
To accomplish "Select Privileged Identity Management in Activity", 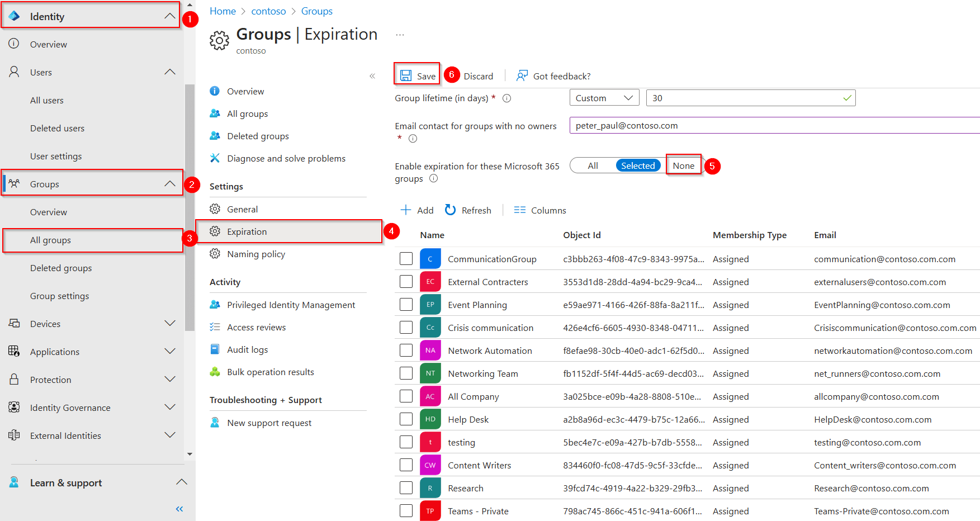I will [291, 305].
